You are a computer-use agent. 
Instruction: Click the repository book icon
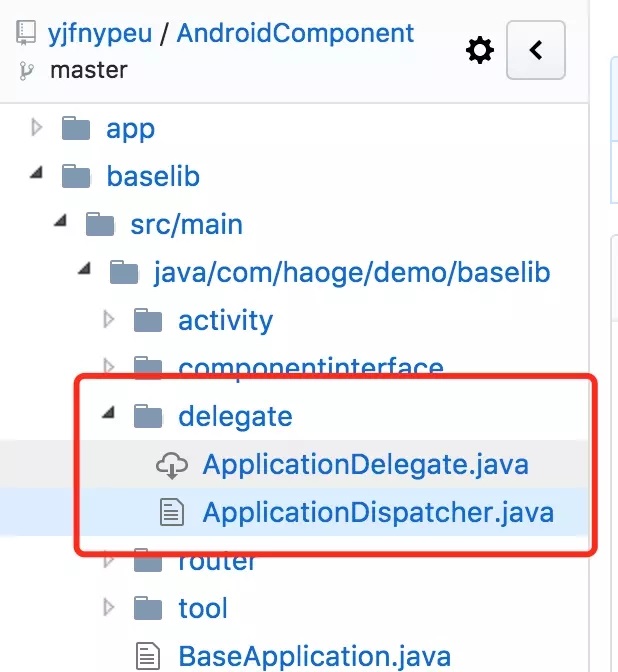[x=26, y=33]
